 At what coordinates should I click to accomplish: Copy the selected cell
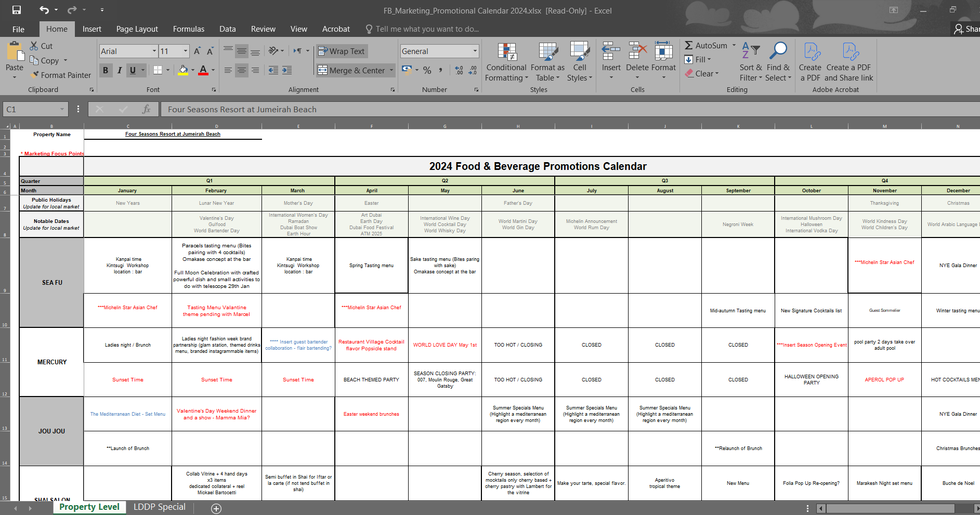click(44, 60)
